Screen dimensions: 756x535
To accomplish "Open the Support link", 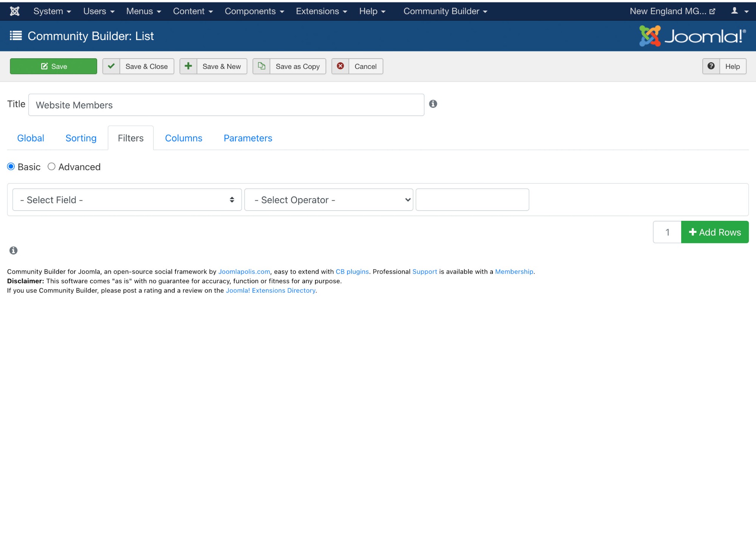I will 424,271.
